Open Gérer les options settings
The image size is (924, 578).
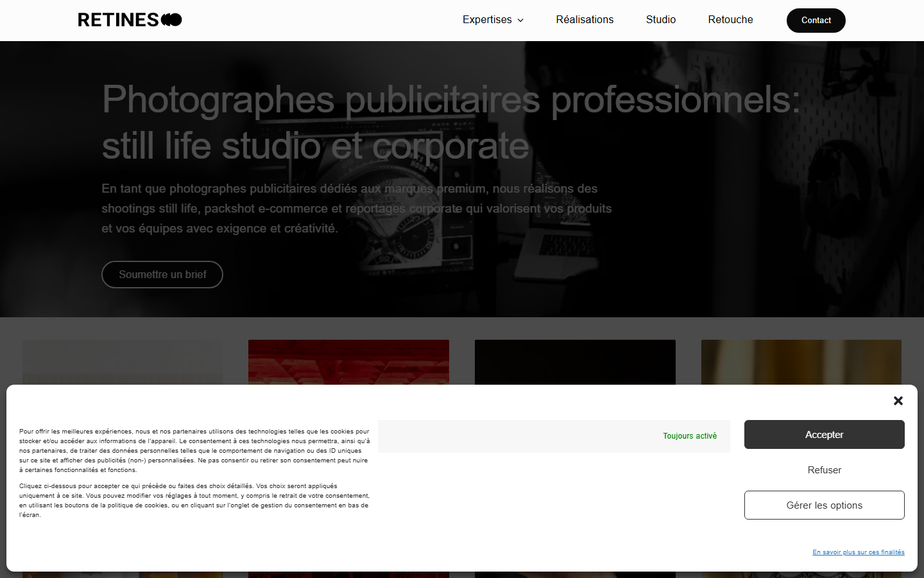(x=825, y=505)
